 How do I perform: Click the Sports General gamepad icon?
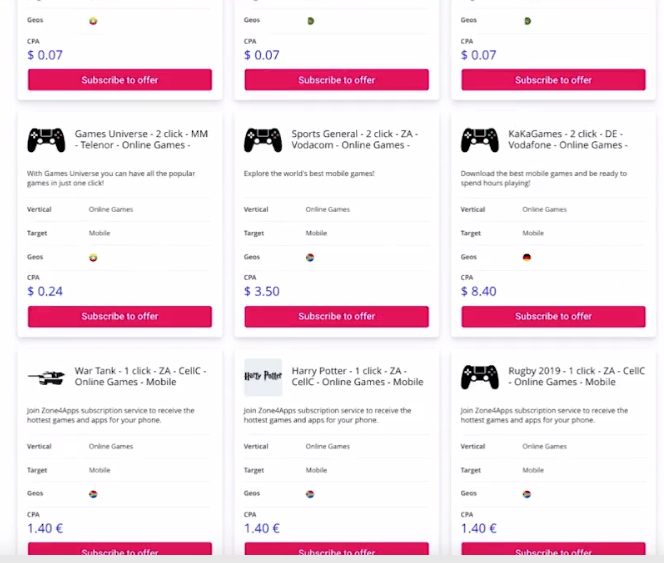[263, 140]
